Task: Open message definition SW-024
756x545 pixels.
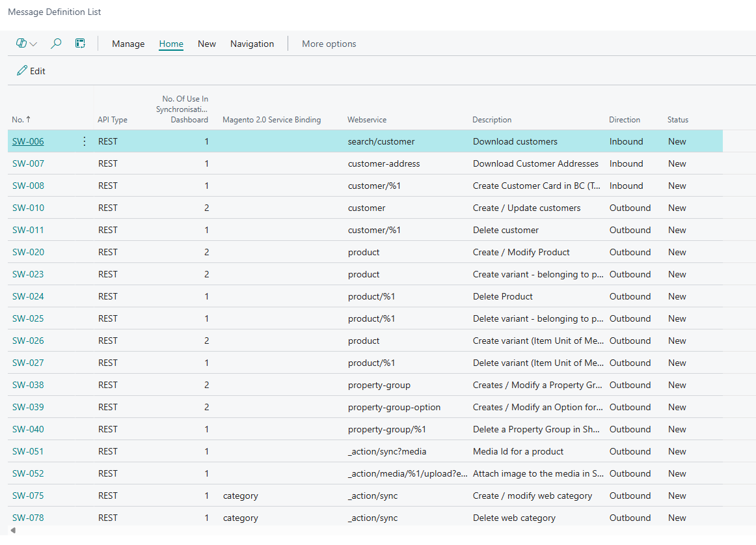Action: [x=28, y=296]
